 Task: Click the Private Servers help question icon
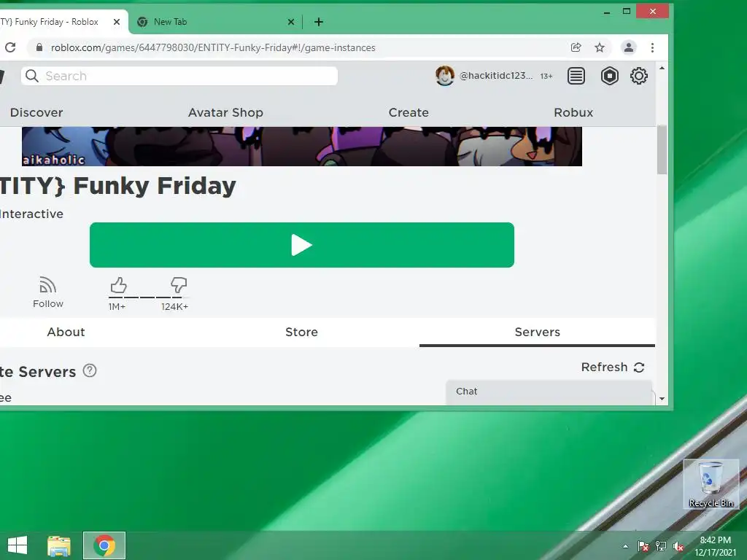point(90,370)
